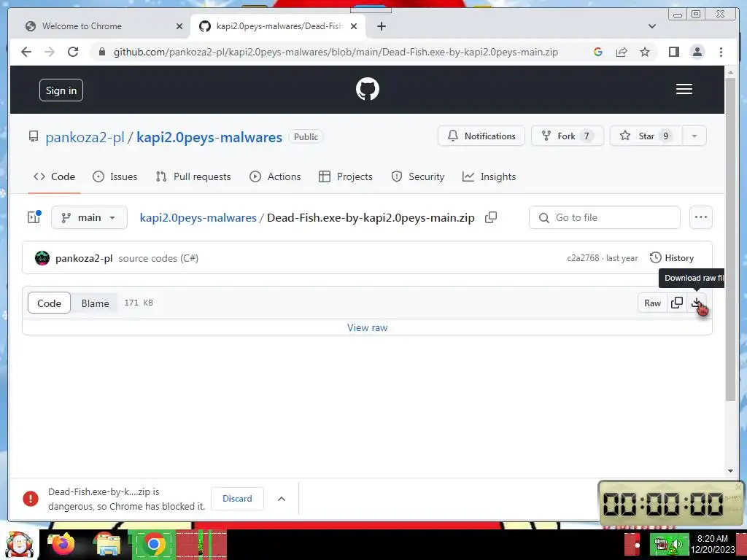
Task: Click the page vertical scrollbar
Action: pyautogui.click(x=730, y=238)
